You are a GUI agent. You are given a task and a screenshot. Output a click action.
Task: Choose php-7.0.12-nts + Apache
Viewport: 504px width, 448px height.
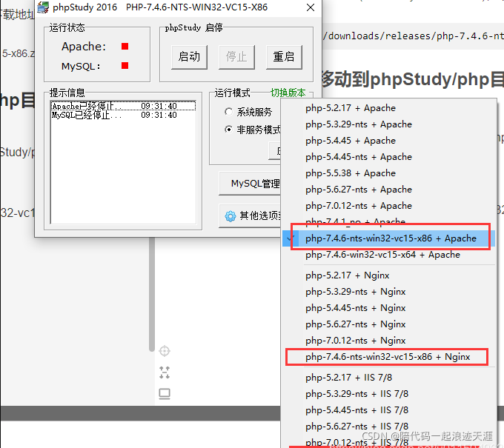point(389,206)
